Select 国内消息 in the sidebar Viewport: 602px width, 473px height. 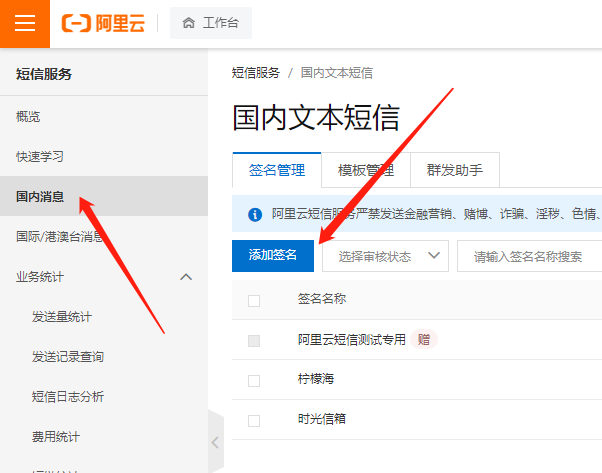tap(104, 196)
